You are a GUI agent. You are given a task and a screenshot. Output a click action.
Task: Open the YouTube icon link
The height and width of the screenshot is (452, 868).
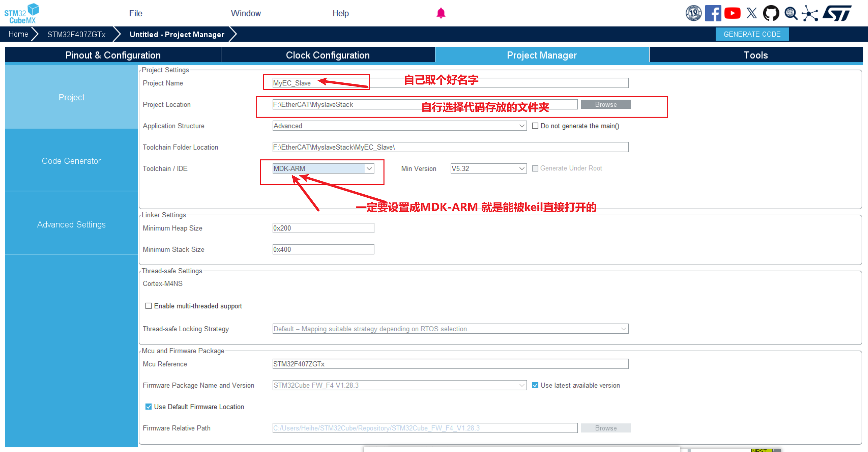tap(732, 13)
